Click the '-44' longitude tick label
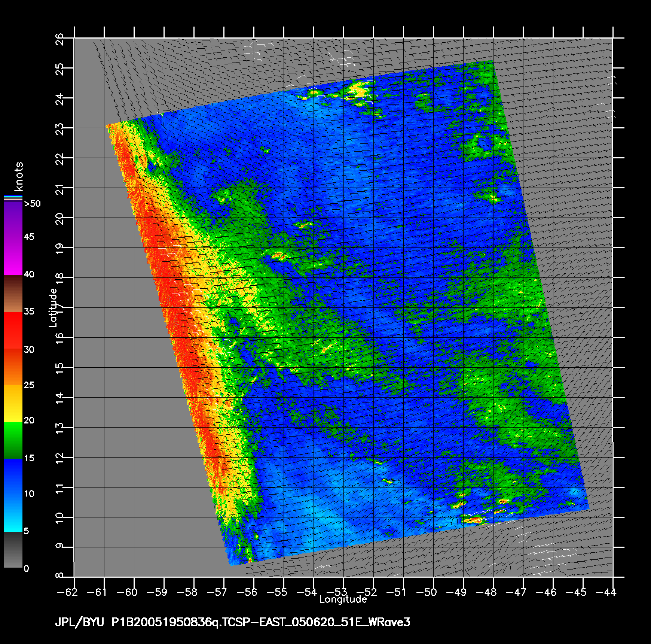 tap(606, 592)
